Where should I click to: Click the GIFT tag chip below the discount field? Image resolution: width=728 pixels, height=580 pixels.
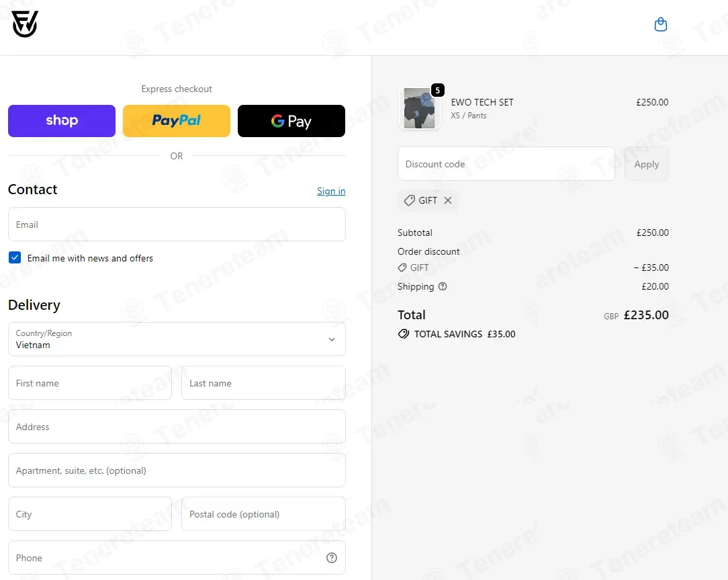(x=428, y=200)
